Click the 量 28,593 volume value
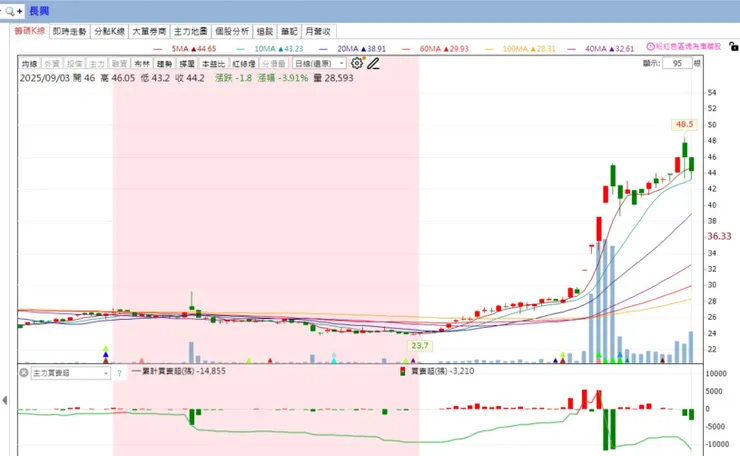Image resolution: width=740 pixels, height=456 pixels. [x=333, y=78]
